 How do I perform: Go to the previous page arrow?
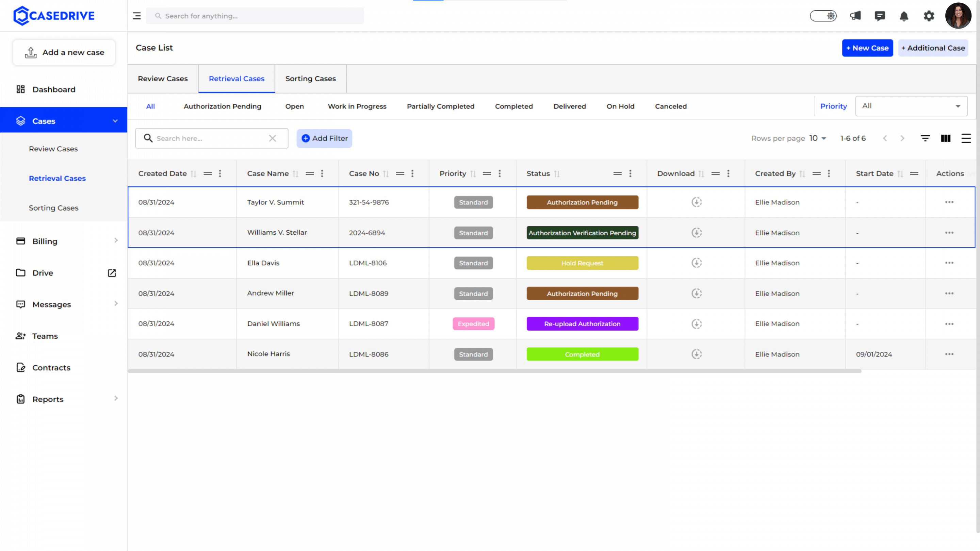(x=885, y=138)
